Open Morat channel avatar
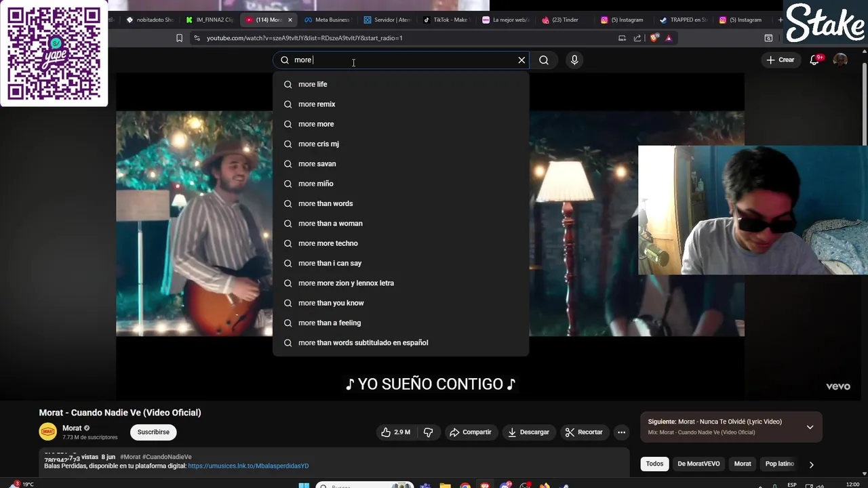 [x=48, y=432]
